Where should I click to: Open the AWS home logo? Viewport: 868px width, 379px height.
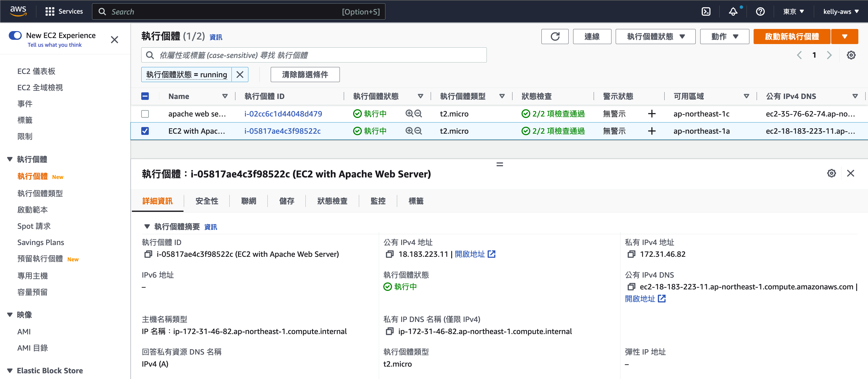[18, 11]
